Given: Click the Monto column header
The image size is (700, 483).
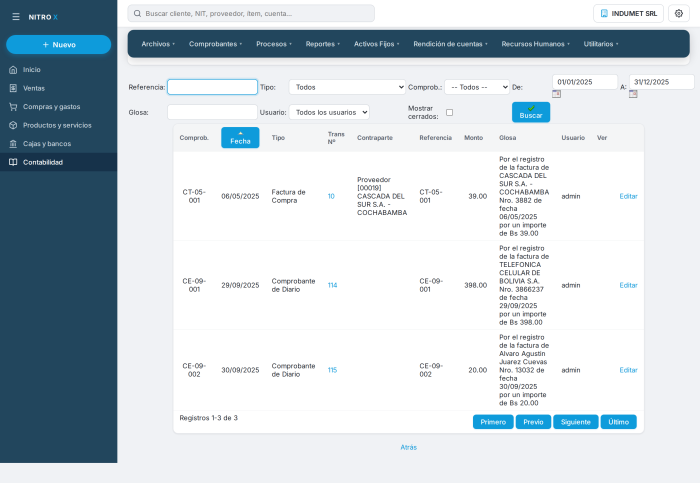Looking at the screenshot, I should 473,138.
